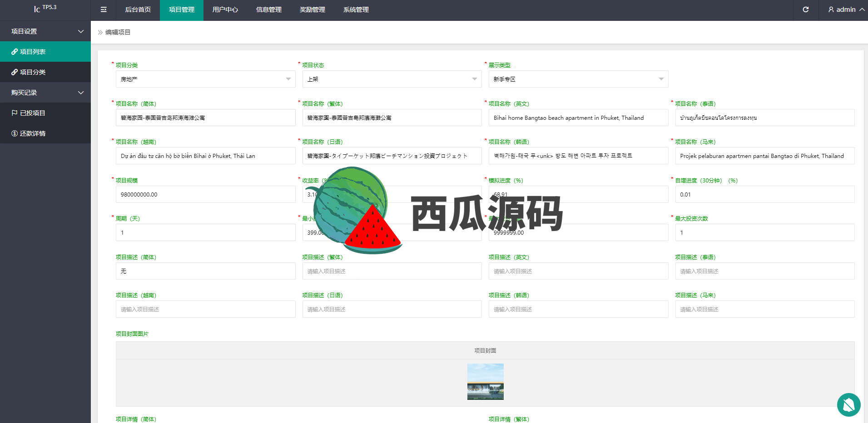The image size is (868, 423).
Task: Click the refresh icon in top bar
Action: click(806, 10)
